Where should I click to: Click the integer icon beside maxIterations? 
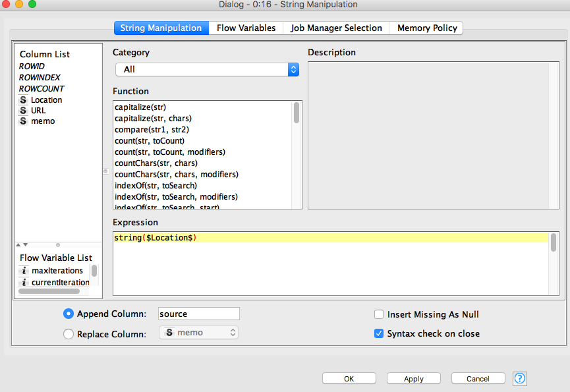[24, 271]
